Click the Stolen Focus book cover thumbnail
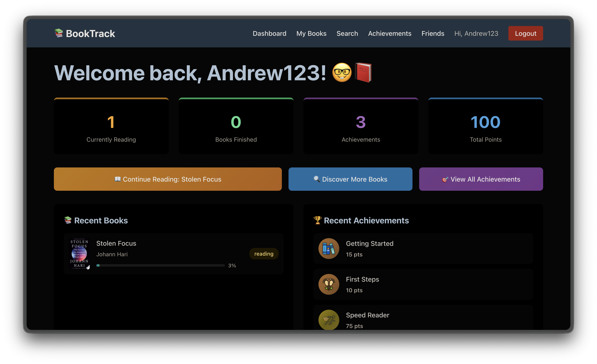This screenshot has width=597, height=364. (x=79, y=254)
